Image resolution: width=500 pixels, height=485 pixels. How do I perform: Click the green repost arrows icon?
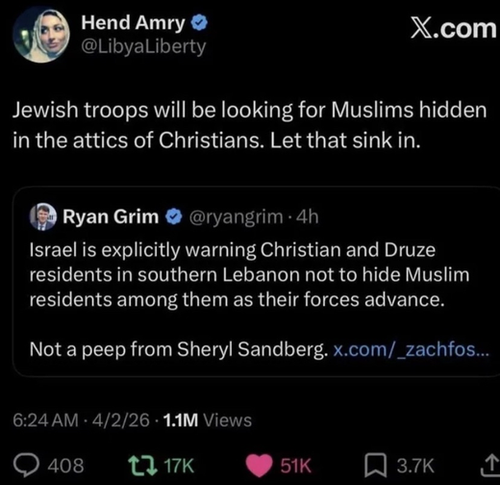[143, 465]
